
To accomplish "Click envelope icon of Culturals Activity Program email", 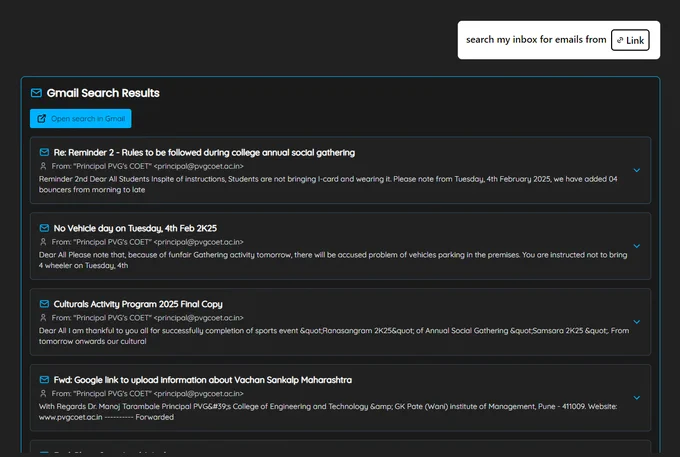I will (44, 304).
